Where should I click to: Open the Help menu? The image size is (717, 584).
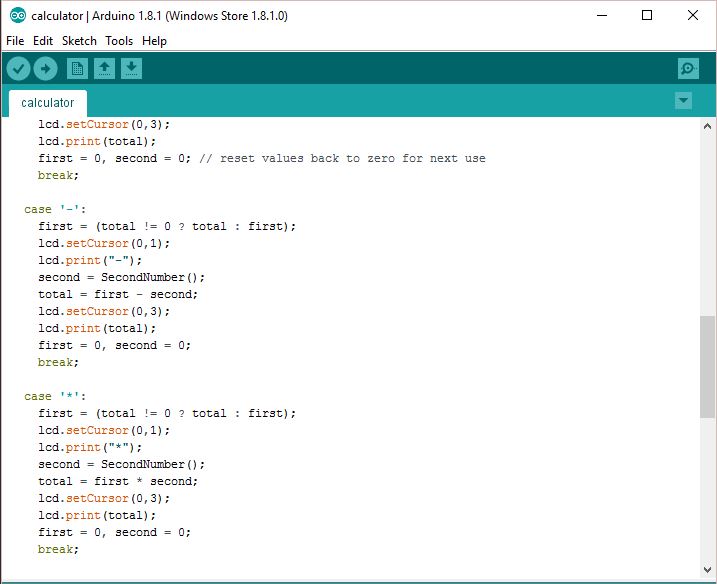[x=154, y=41]
